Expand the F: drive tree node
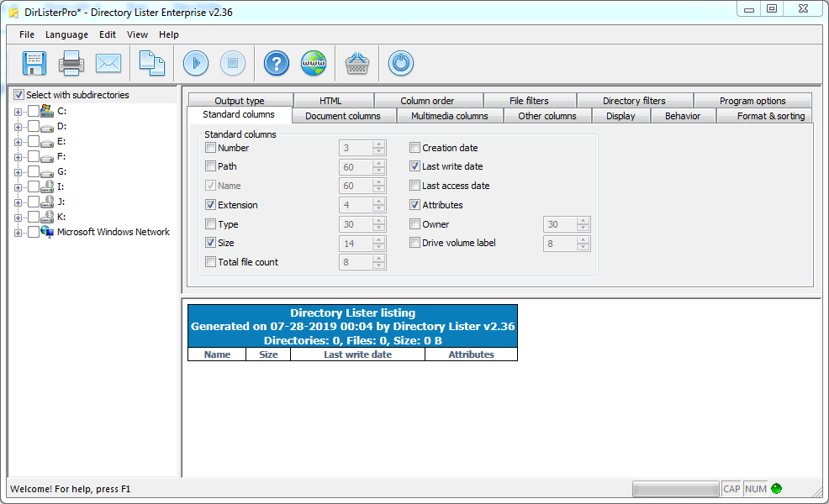Screen dimensions: 829x504 18,157
